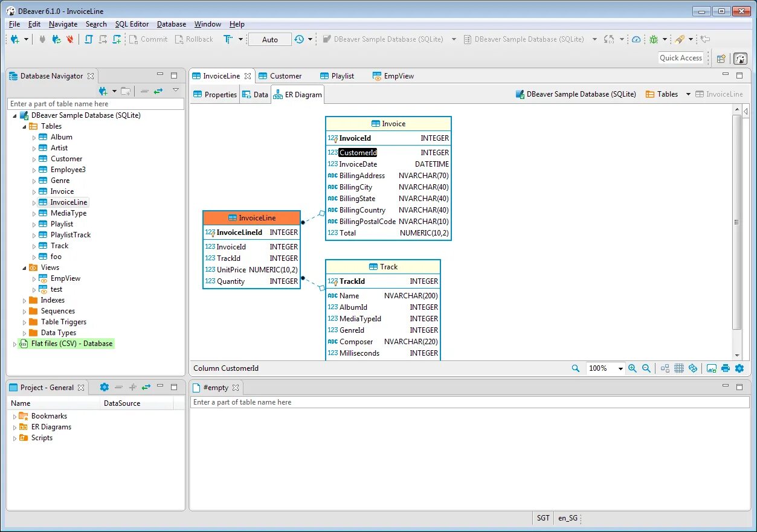The height and width of the screenshot is (532, 757).
Task: Open the SQL Editor menu
Action: coord(132,24)
